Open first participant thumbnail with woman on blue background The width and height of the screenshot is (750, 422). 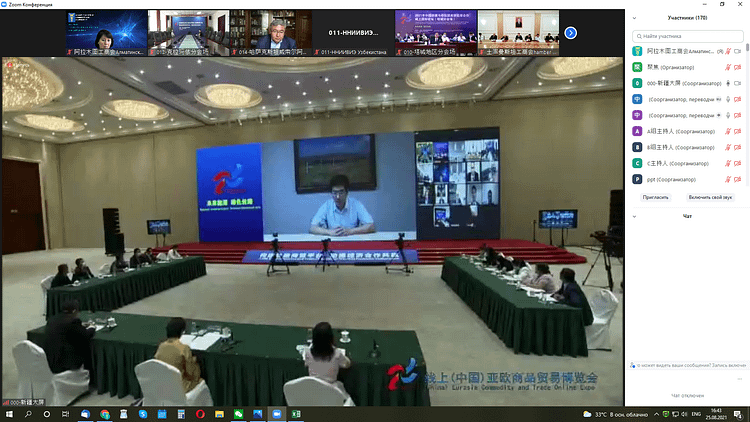click(107, 33)
